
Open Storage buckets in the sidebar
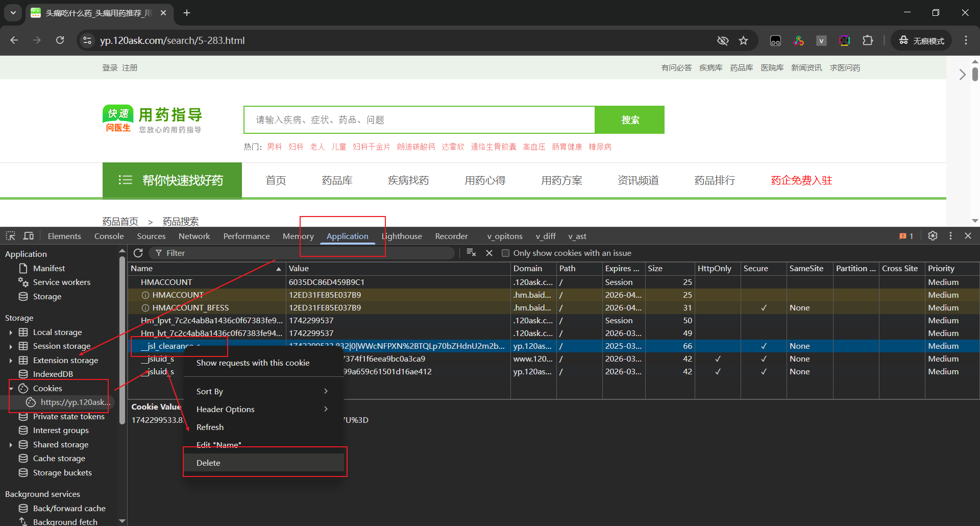[x=62, y=472]
